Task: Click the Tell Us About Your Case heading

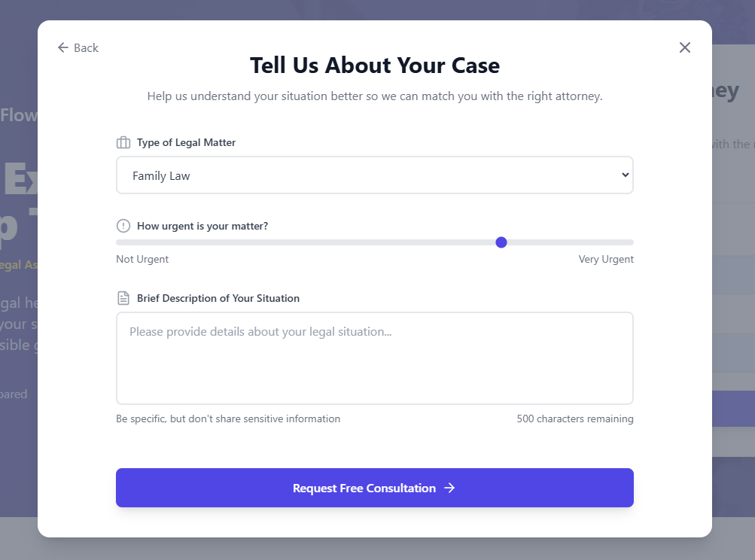Action: pyautogui.click(x=375, y=65)
